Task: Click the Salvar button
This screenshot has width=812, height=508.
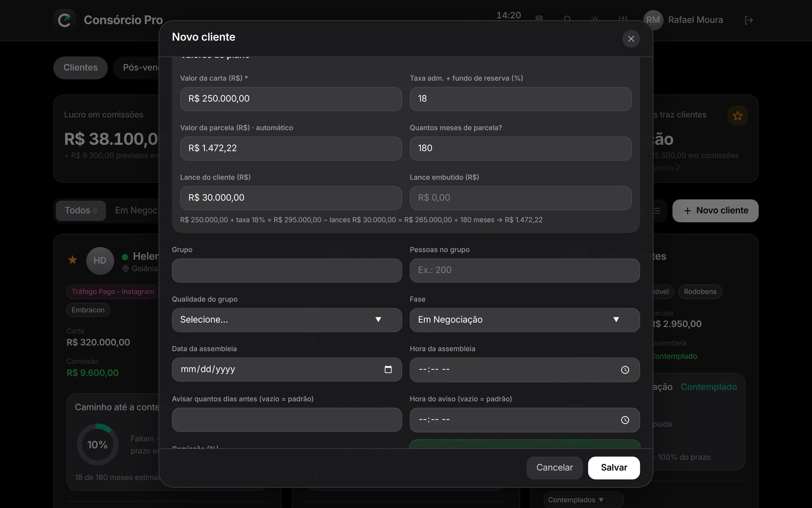Action: pos(614,468)
